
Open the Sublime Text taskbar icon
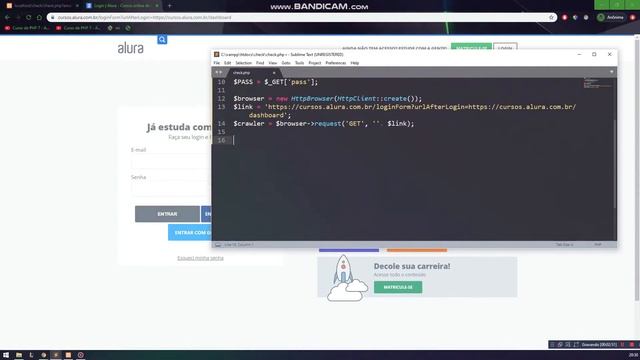point(56,355)
